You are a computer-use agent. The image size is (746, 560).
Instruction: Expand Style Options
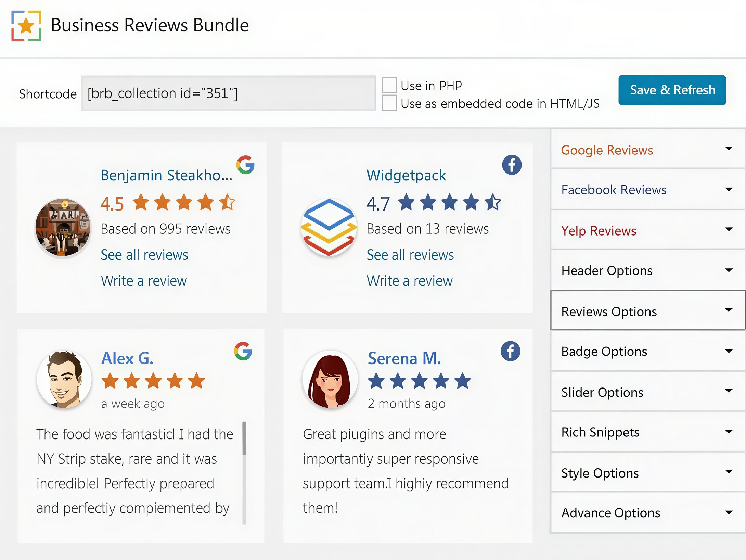coord(647,473)
